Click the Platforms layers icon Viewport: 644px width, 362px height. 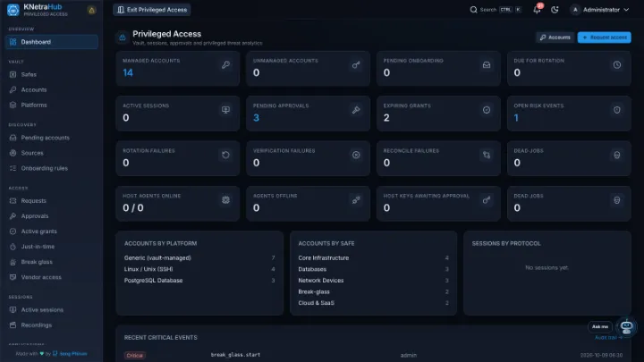point(13,105)
